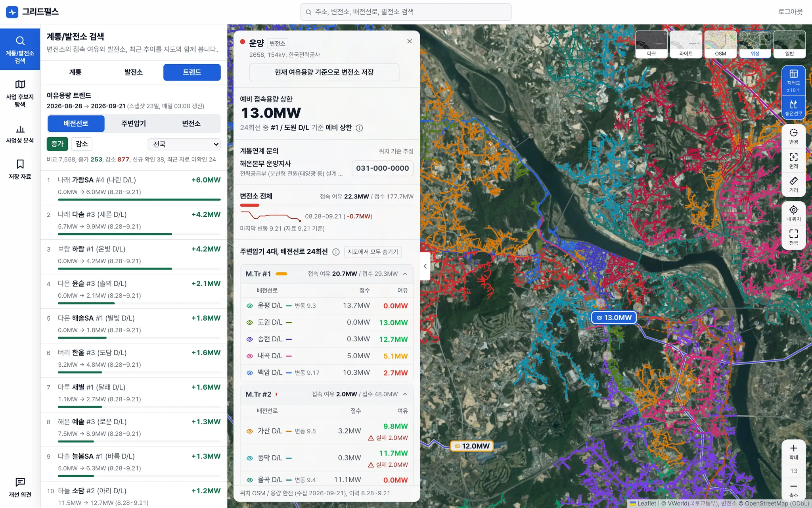Open 저장 자료 bookmark icon
This screenshot has height=508, width=812.
pyautogui.click(x=20, y=169)
